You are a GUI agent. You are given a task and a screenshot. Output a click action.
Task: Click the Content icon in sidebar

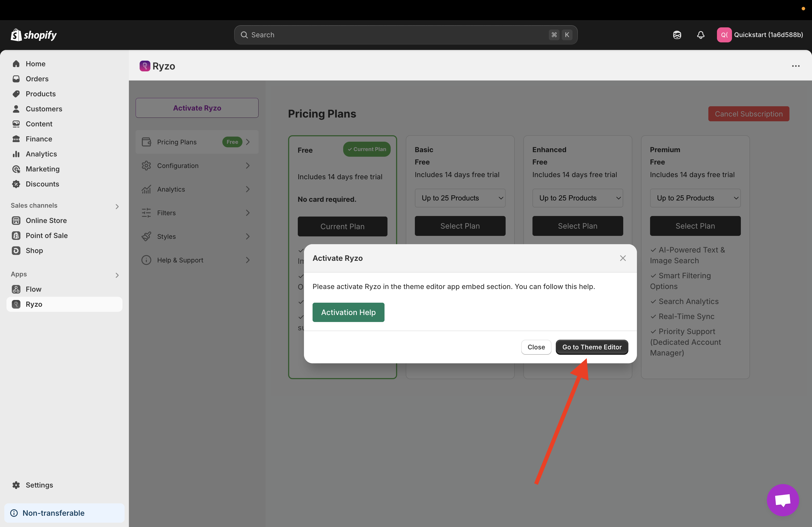click(16, 124)
